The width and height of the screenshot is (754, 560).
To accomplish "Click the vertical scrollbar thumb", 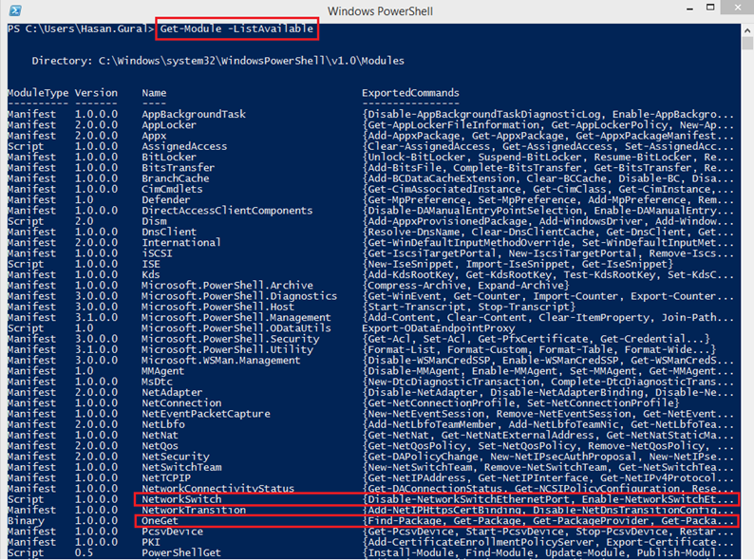I will coord(747,44).
